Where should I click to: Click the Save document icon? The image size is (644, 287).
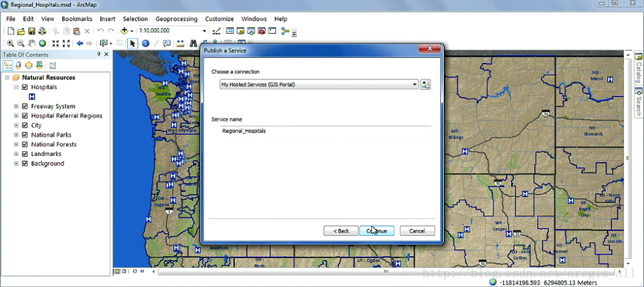pos(32,31)
